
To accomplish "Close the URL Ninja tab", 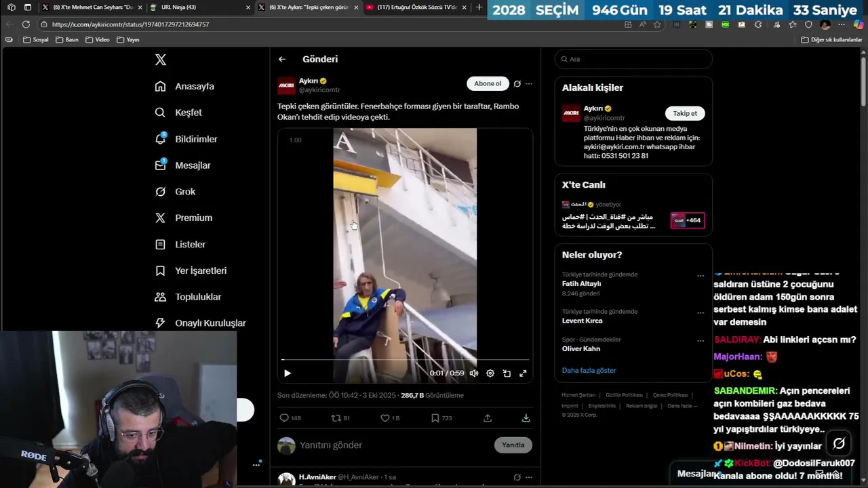I will 248,7.
